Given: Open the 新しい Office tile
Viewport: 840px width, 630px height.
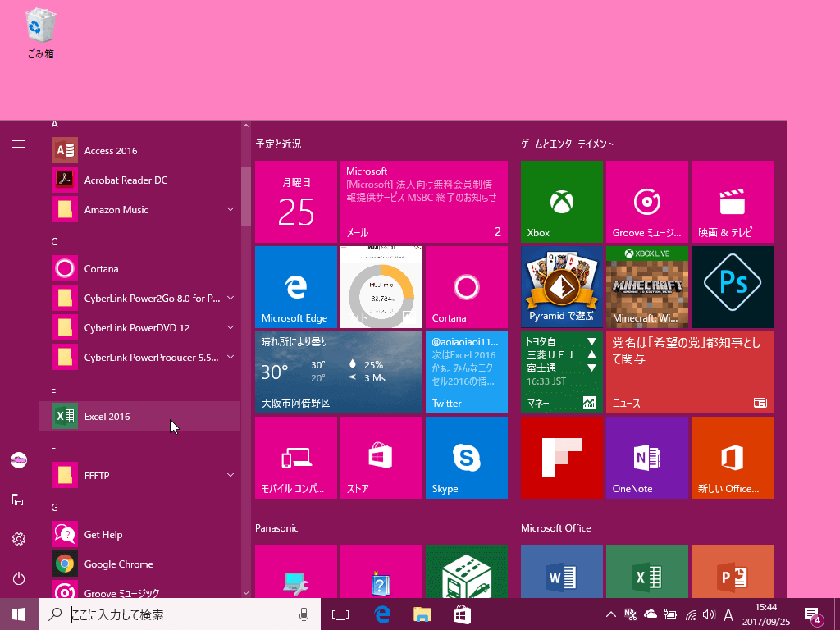Looking at the screenshot, I should coord(733,458).
